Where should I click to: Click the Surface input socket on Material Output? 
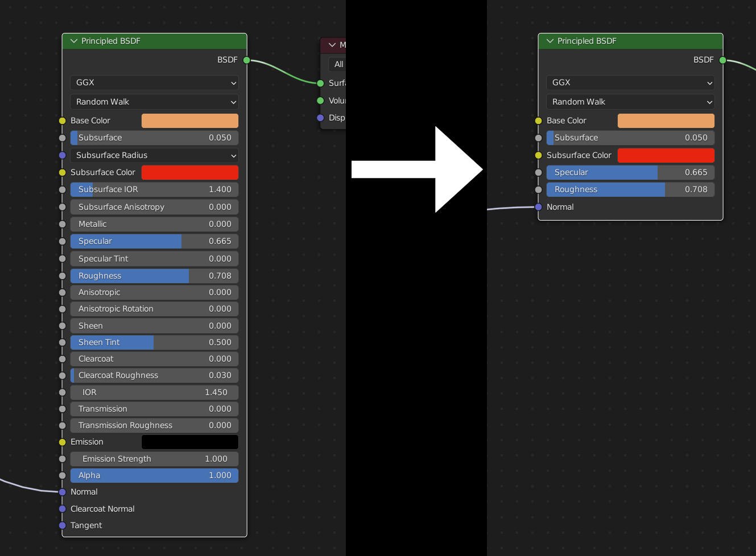(x=320, y=83)
